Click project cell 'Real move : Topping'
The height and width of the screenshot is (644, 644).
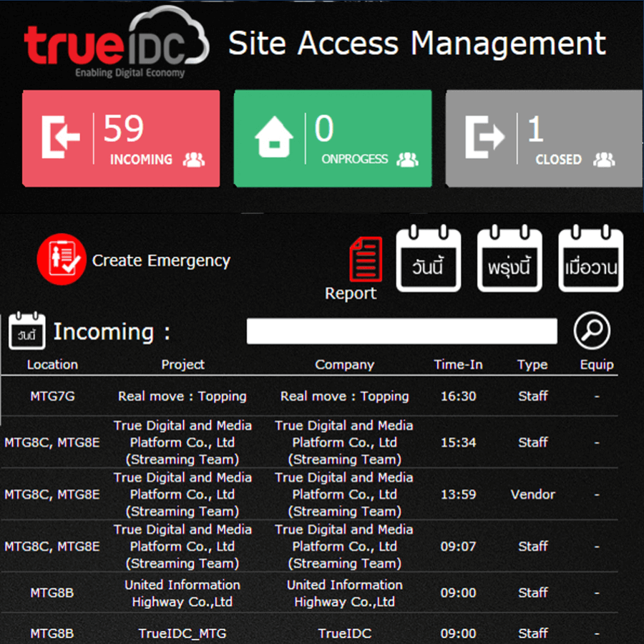pos(182,396)
